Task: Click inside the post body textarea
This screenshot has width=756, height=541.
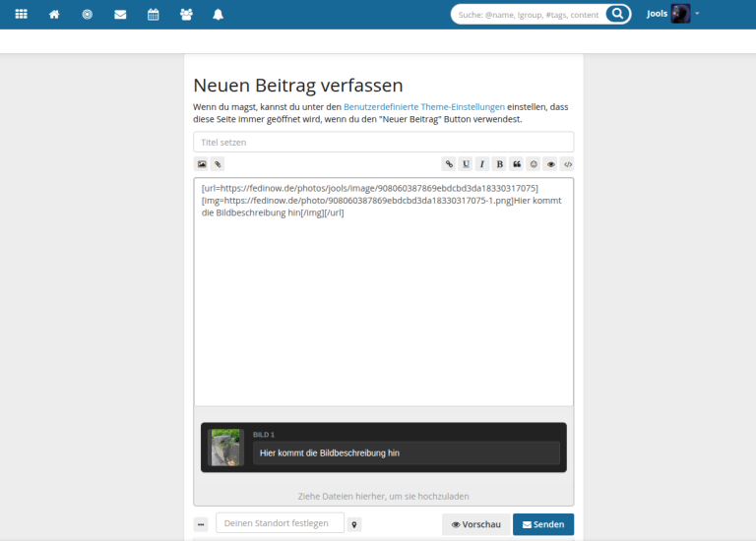Action: click(x=383, y=292)
